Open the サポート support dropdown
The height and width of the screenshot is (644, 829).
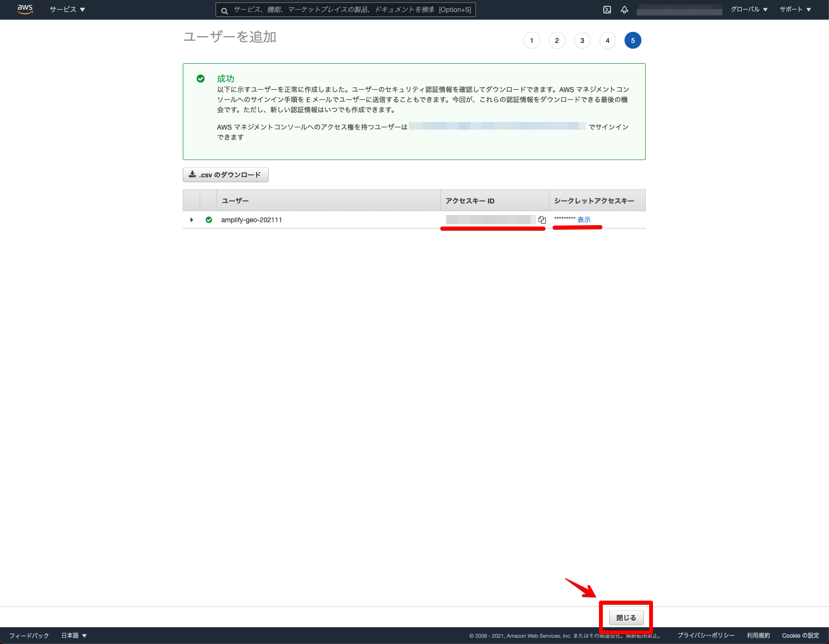(795, 10)
